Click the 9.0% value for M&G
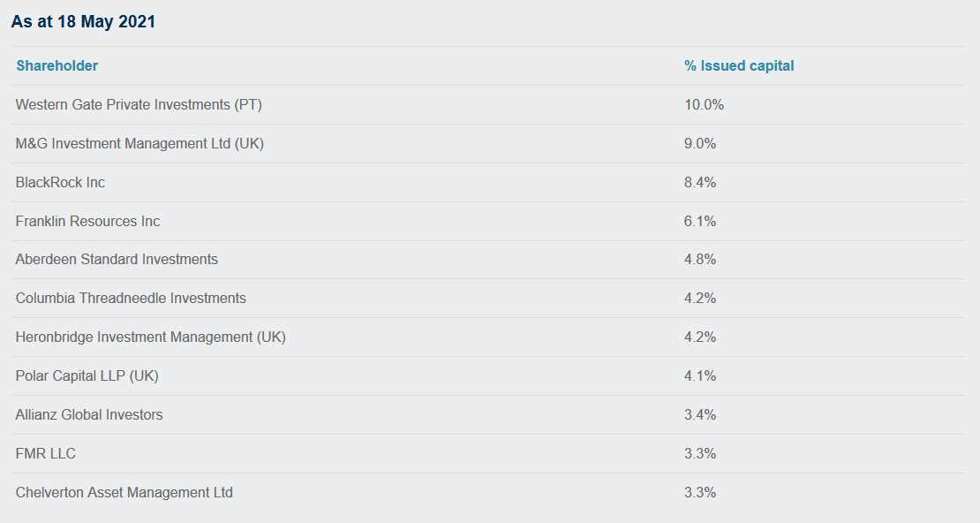Screen dimensions: 980x523 [x=700, y=143]
